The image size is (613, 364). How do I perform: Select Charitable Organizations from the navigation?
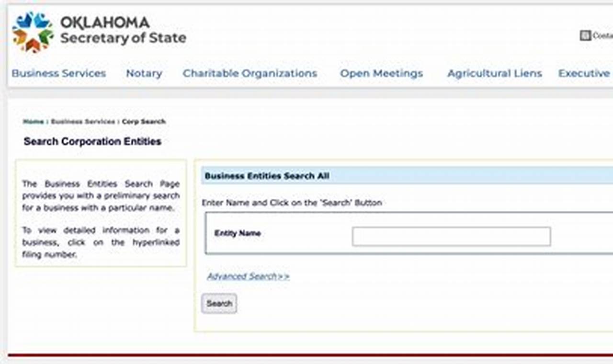tap(250, 73)
